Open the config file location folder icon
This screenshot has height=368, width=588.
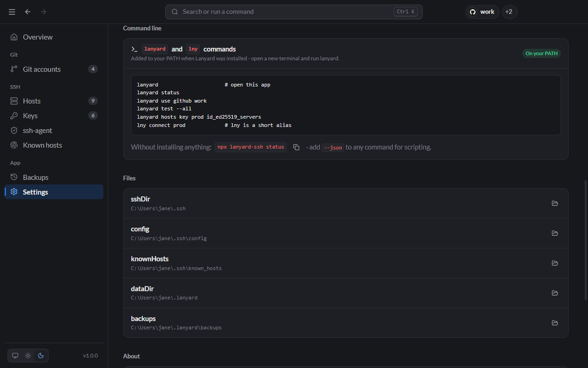tap(555, 233)
